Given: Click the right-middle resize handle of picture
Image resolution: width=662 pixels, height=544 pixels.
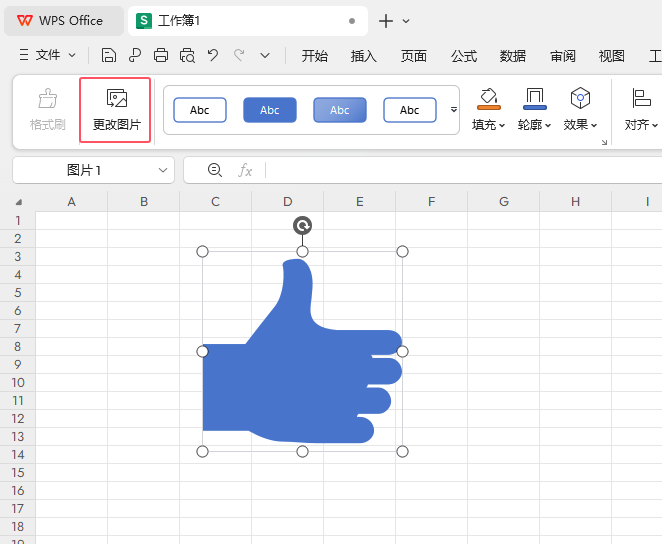Looking at the screenshot, I should (x=402, y=352).
